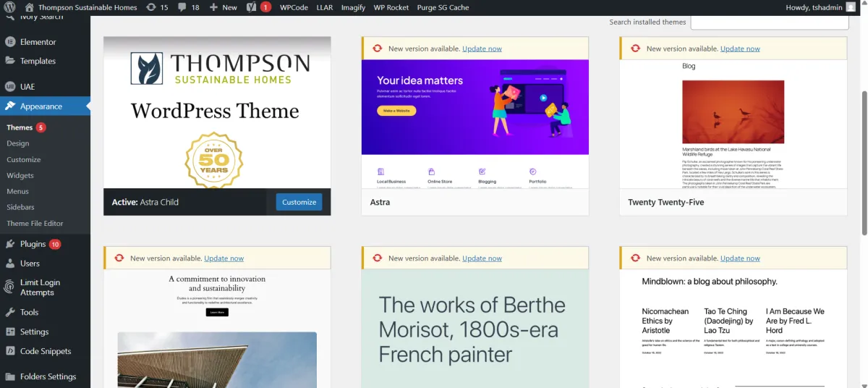868x388 pixels.
Task: Click the Users person icon
Action: 10,263
